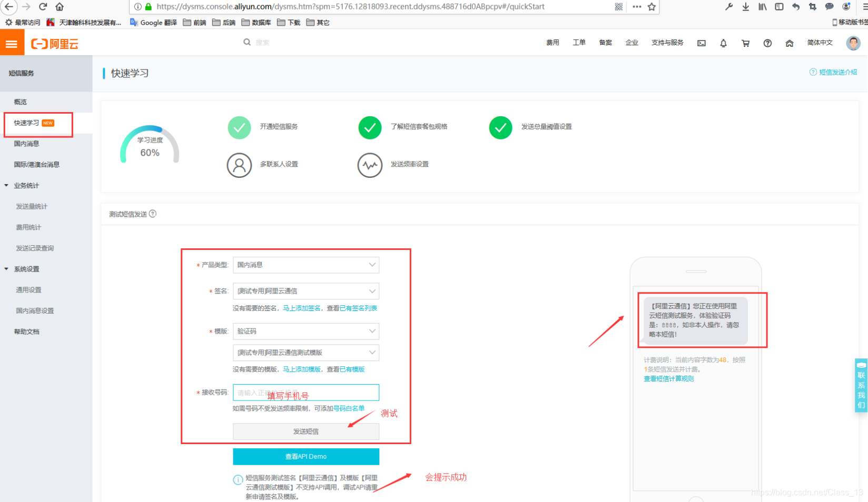Click the Aliyun logo
This screenshot has width=868, height=502.
coord(55,44)
